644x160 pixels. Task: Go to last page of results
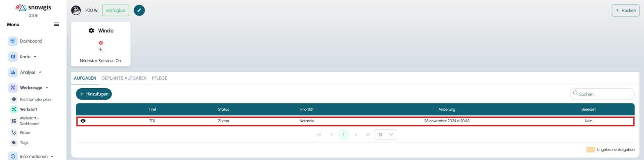pos(368,135)
